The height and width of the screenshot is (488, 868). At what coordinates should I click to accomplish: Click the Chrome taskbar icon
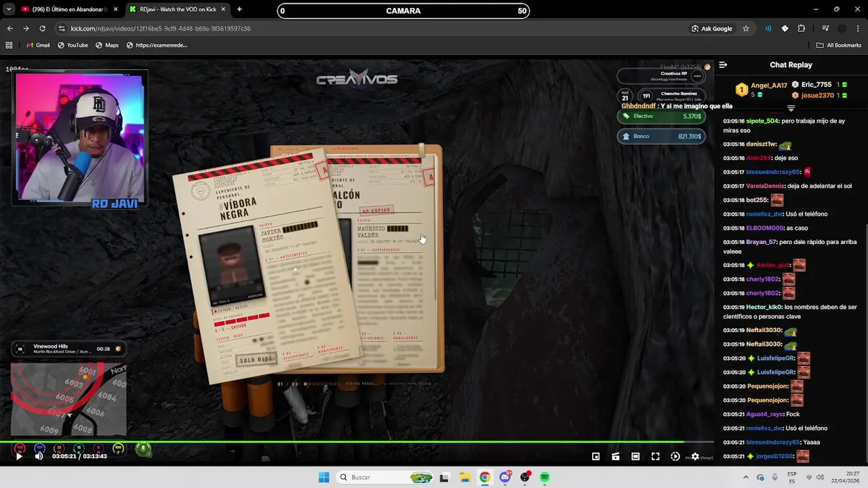(484, 477)
